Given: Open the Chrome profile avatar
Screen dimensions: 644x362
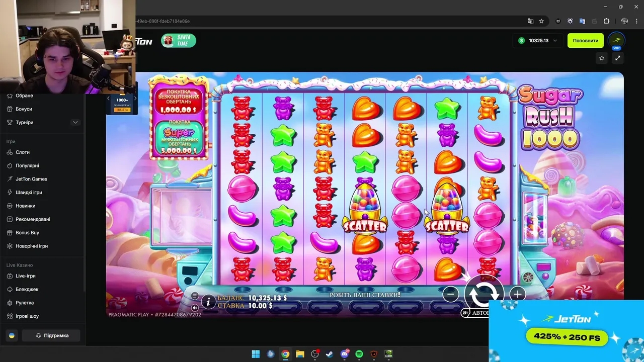Looking at the screenshot, I should pyautogui.click(x=624, y=21).
